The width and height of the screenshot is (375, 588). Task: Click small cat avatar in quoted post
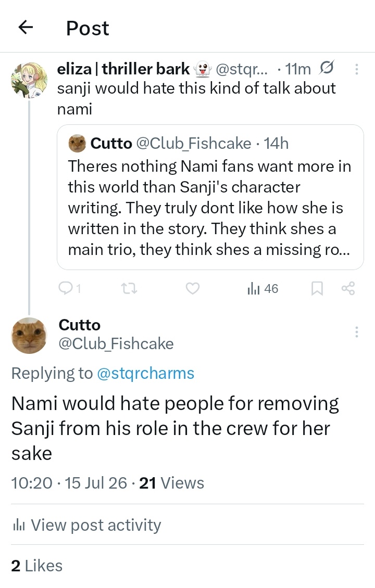[x=77, y=143]
